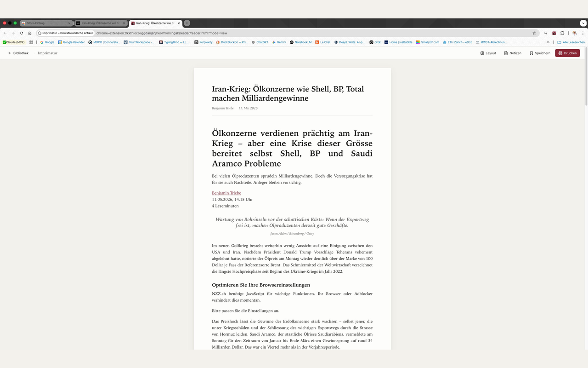This screenshot has height=368, width=588.
Task: Navigate forward in browser history
Action: (13, 33)
